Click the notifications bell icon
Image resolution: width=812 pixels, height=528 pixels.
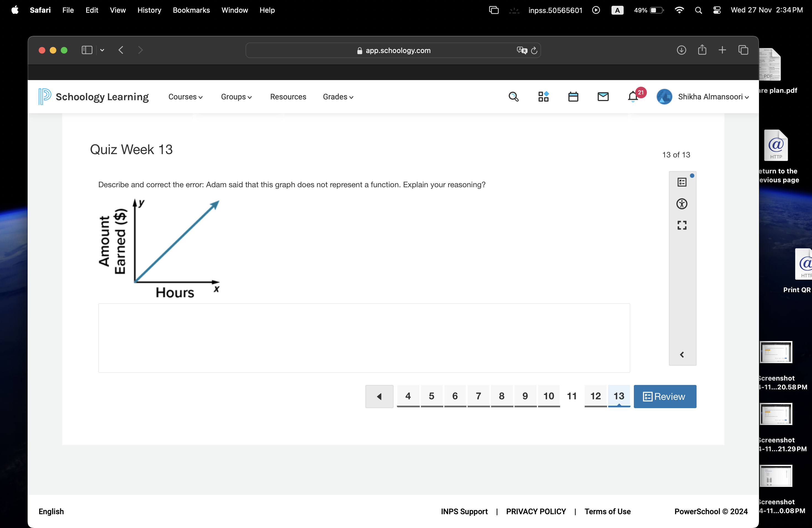(x=633, y=96)
